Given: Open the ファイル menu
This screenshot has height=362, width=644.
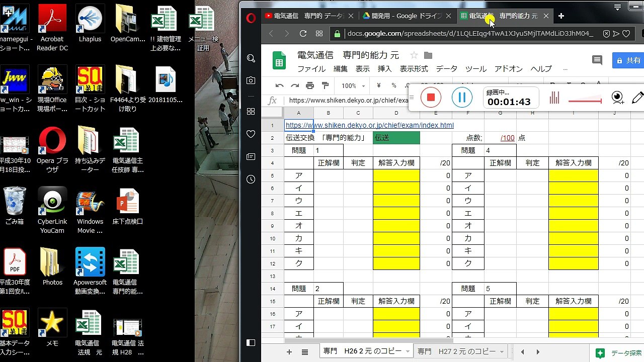Looking at the screenshot, I should point(311,69).
